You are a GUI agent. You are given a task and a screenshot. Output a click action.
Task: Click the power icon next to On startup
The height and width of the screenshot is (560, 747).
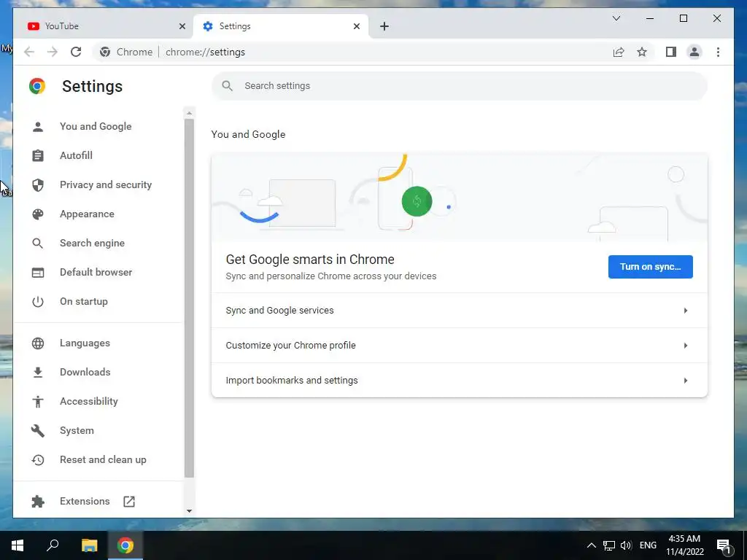[x=38, y=302]
